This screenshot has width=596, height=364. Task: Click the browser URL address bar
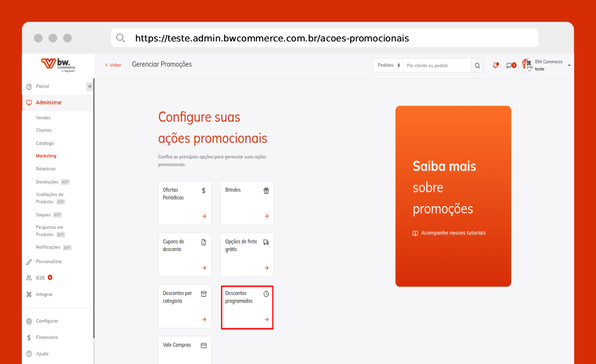coord(324,38)
